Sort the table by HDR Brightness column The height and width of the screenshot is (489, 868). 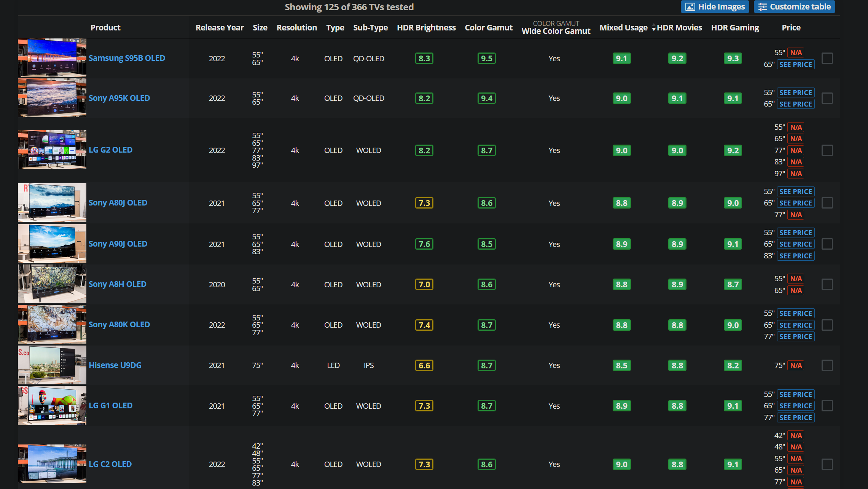pos(426,27)
